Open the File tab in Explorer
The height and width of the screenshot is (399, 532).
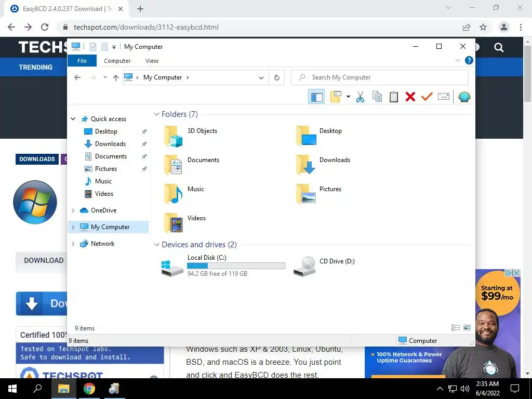pyautogui.click(x=82, y=61)
